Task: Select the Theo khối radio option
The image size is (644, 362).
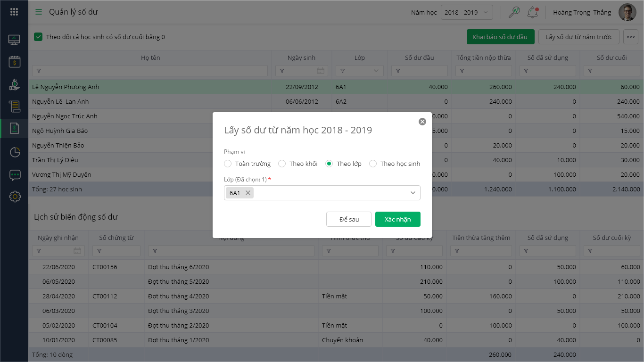Action: 282,164
